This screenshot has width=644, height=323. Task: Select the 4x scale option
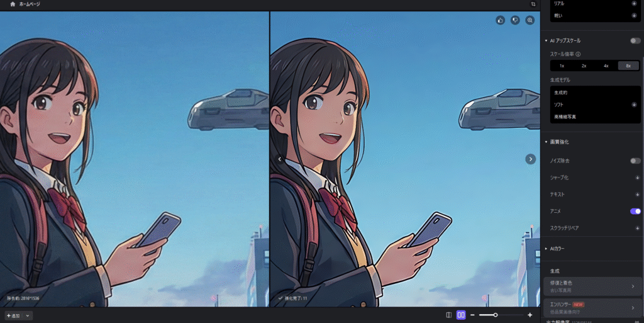(606, 65)
